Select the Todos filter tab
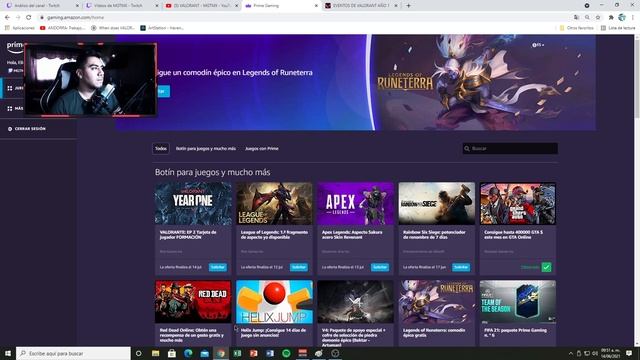The image size is (640, 360). coord(161,149)
